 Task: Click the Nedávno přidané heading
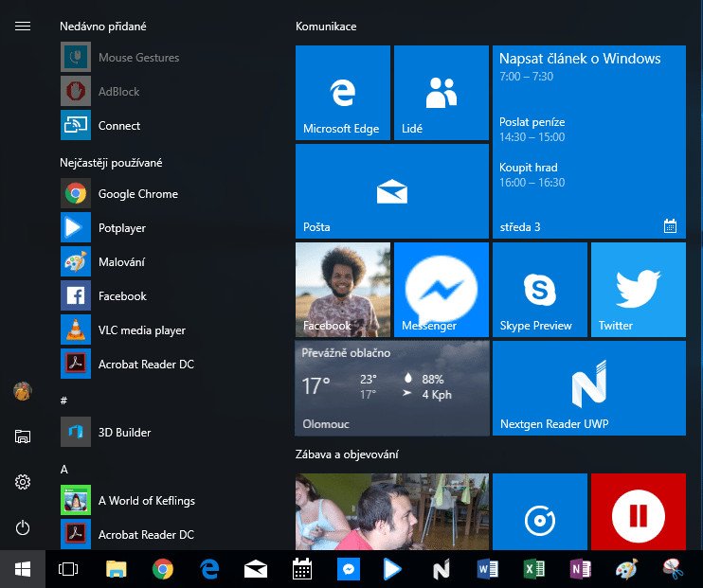click(x=103, y=26)
